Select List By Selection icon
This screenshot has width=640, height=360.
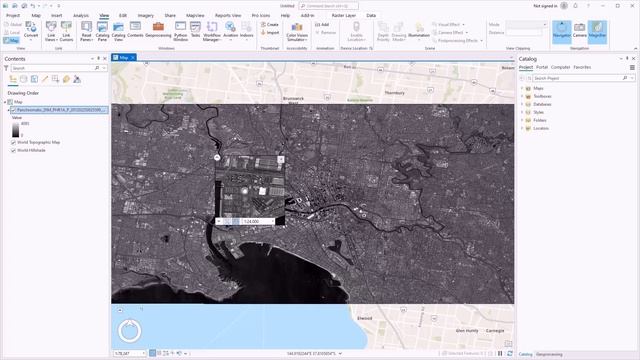(34, 79)
